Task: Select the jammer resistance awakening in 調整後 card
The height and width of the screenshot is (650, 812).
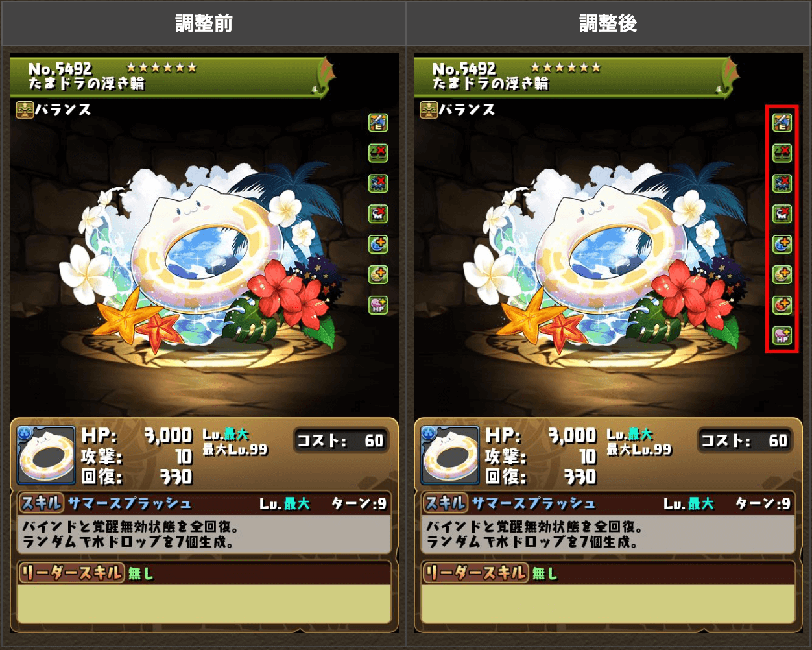Action: pyautogui.click(x=782, y=183)
